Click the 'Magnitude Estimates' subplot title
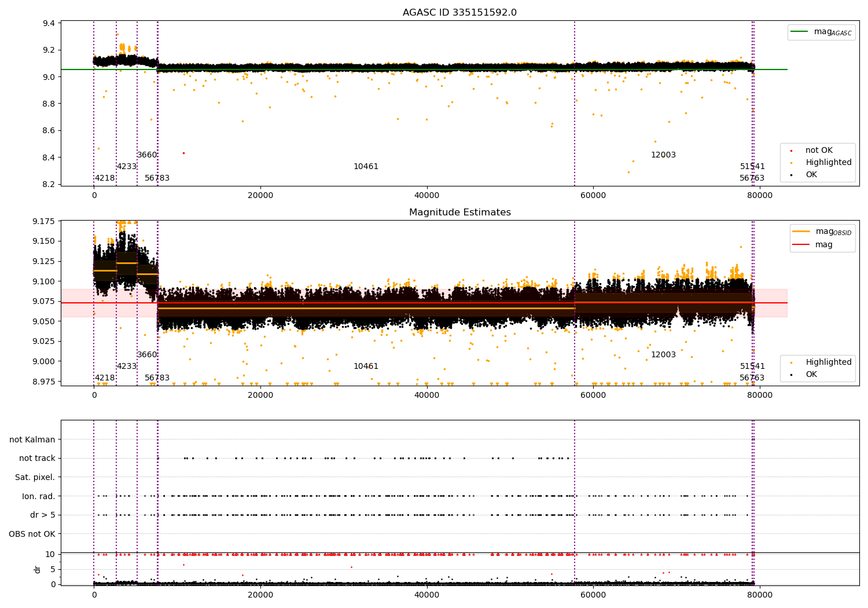868x608 pixels. click(459, 213)
